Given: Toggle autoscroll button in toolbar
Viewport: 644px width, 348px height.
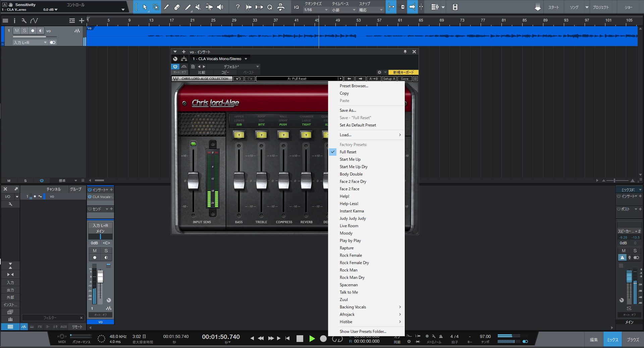Looking at the screenshot, I should pyautogui.click(x=412, y=7).
